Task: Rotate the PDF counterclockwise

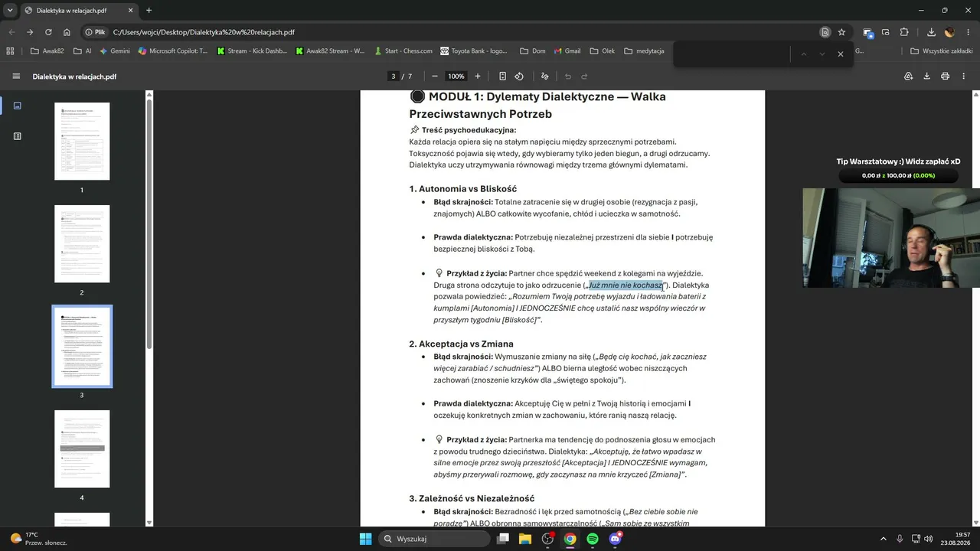Action: (x=519, y=77)
